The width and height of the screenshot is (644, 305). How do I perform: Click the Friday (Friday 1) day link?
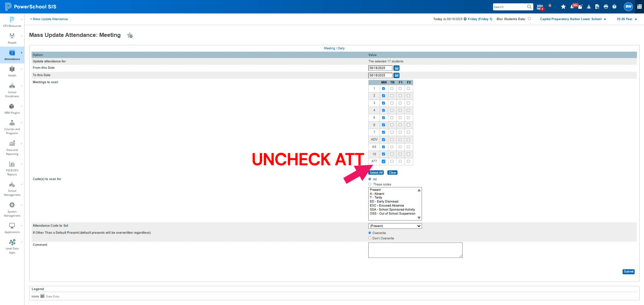(x=480, y=19)
